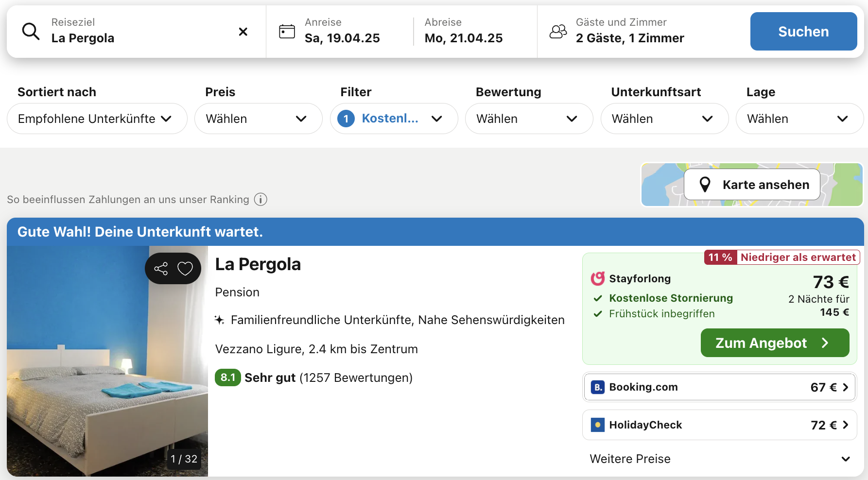The image size is (868, 480).
Task: Click the 1257 Bewertungen reviews text
Action: click(x=356, y=378)
